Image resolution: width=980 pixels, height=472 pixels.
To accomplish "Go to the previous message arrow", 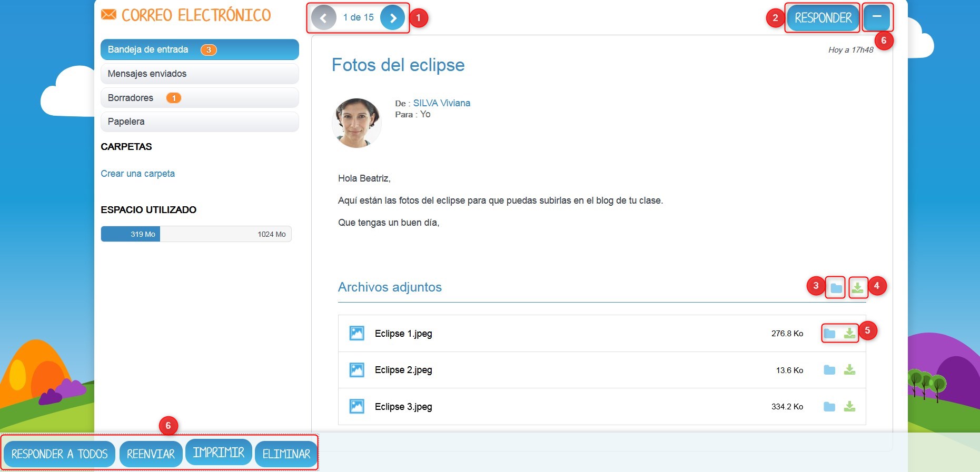I will click(323, 18).
